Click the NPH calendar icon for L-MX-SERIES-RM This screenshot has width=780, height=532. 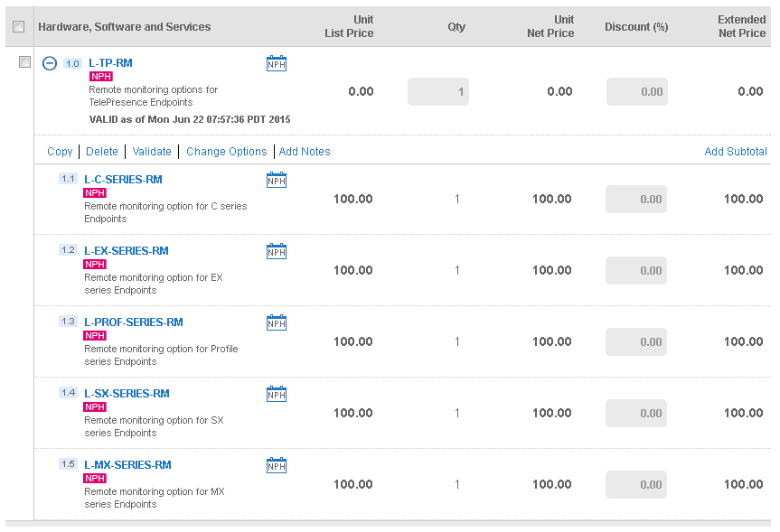pos(277,465)
